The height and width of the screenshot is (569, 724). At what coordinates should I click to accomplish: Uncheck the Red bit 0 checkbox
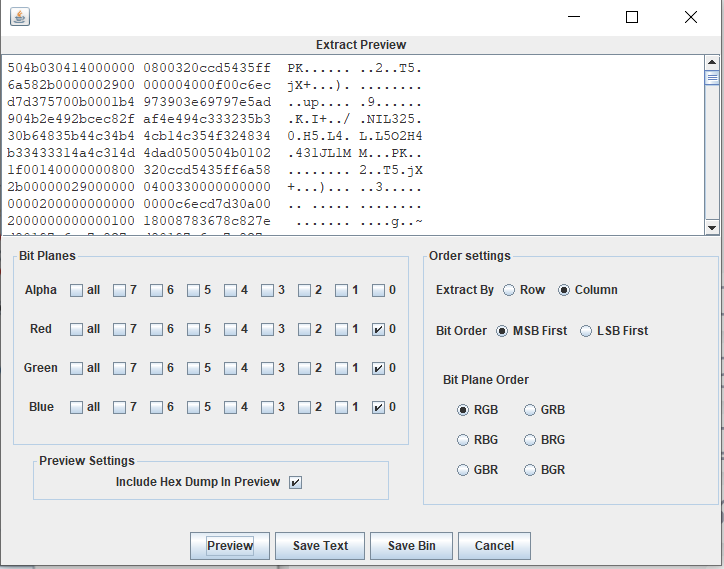(378, 329)
